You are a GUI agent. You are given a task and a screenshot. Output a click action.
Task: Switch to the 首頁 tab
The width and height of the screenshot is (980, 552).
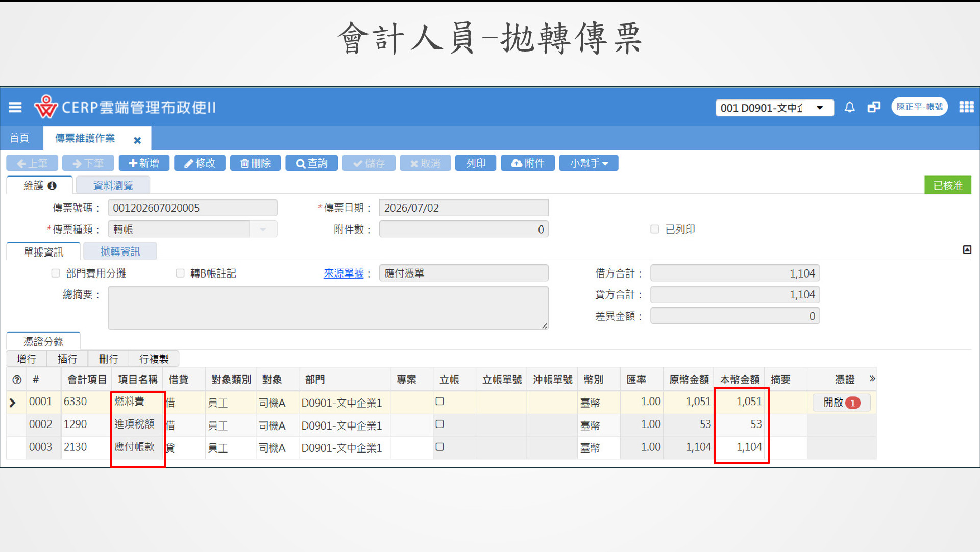point(19,138)
